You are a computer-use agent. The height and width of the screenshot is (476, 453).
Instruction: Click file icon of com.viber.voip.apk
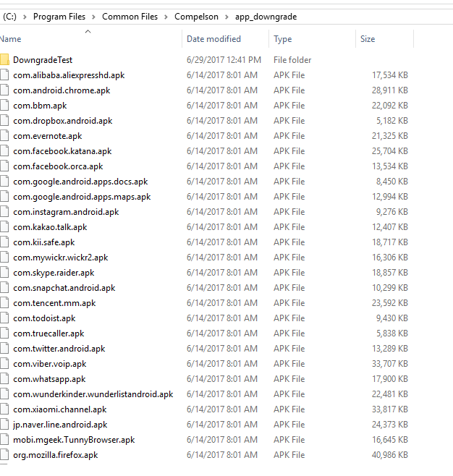tap(4, 363)
